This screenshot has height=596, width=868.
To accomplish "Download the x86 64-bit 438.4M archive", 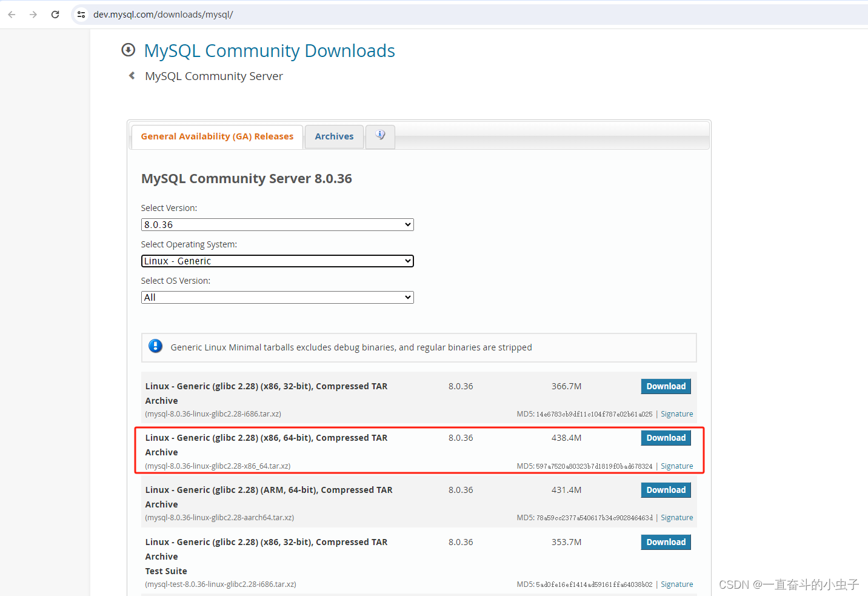I will [x=666, y=438].
